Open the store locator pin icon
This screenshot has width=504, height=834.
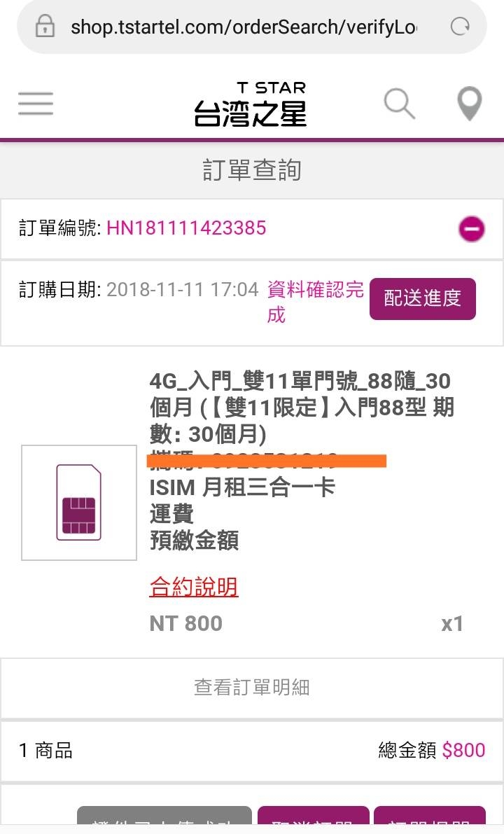tap(470, 104)
